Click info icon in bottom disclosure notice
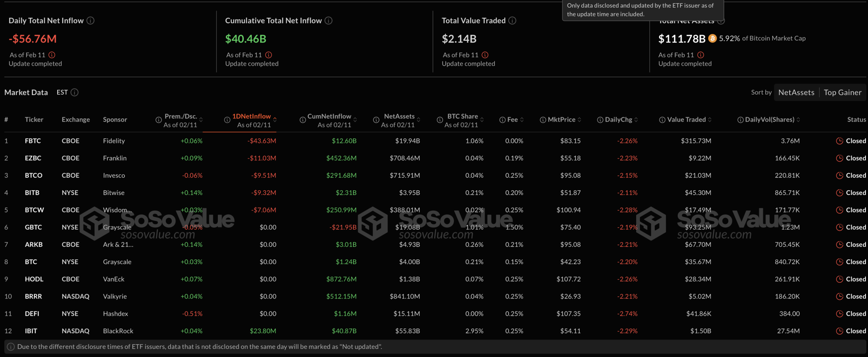Viewport: 868px width, 357px height. point(11,347)
